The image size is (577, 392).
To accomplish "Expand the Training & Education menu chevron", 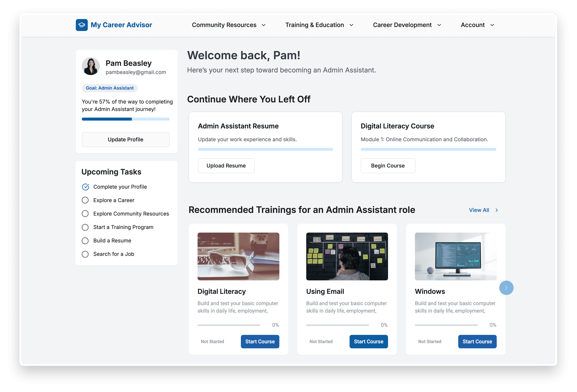I will tap(351, 25).
